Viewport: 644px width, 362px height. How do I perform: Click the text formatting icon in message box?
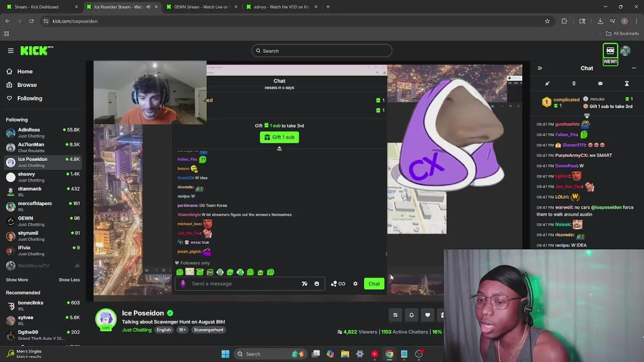coord(304,284)
